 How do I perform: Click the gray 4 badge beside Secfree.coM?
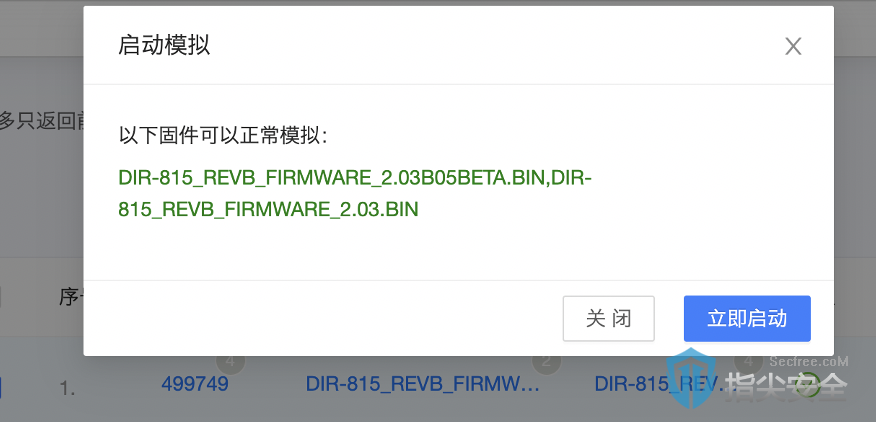tap(749, 362)
